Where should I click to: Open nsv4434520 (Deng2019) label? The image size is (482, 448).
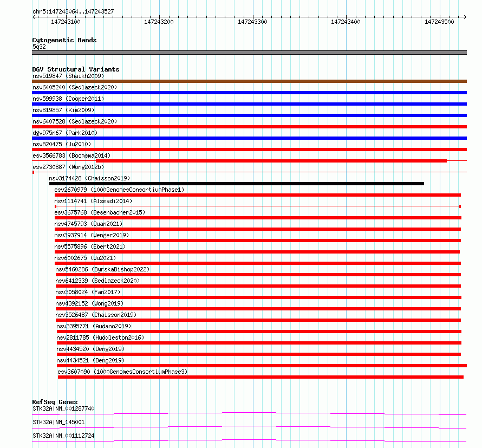[90, 349]
